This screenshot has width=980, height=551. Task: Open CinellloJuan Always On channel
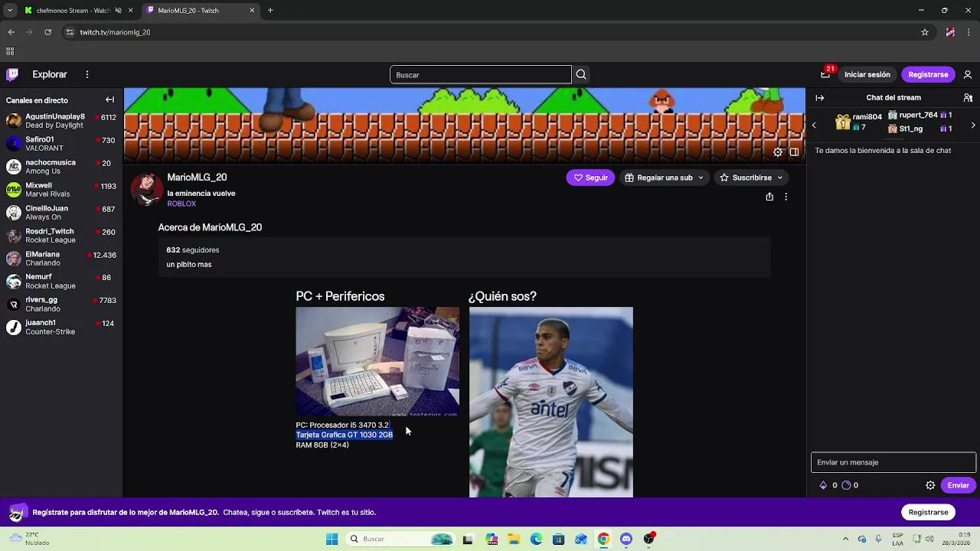click(x=61, y=213)
